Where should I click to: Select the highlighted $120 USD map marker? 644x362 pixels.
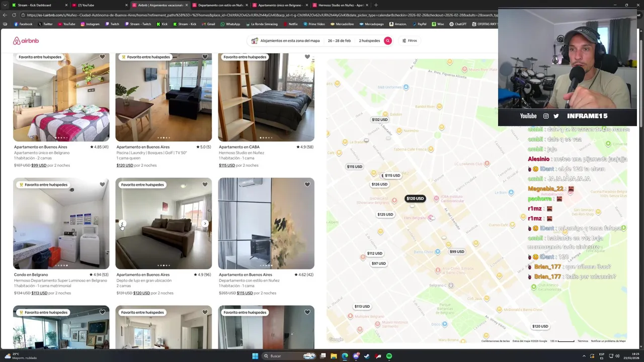415,199
